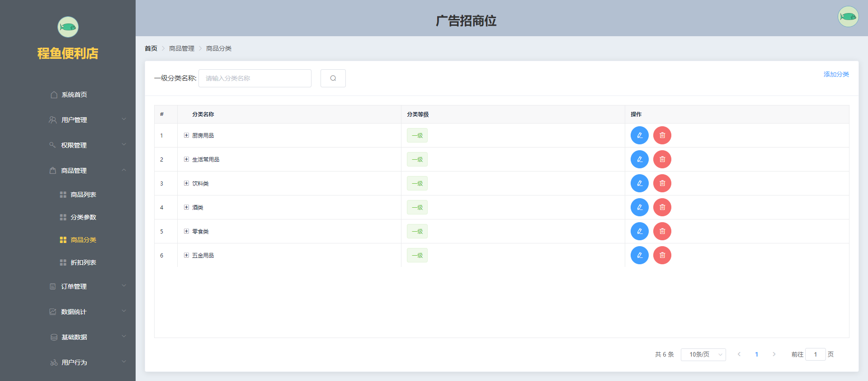The height and width of the screenshot is (381, 868).
Task: Open 系统首页 in the sidebar
Action: click(68, 95)
